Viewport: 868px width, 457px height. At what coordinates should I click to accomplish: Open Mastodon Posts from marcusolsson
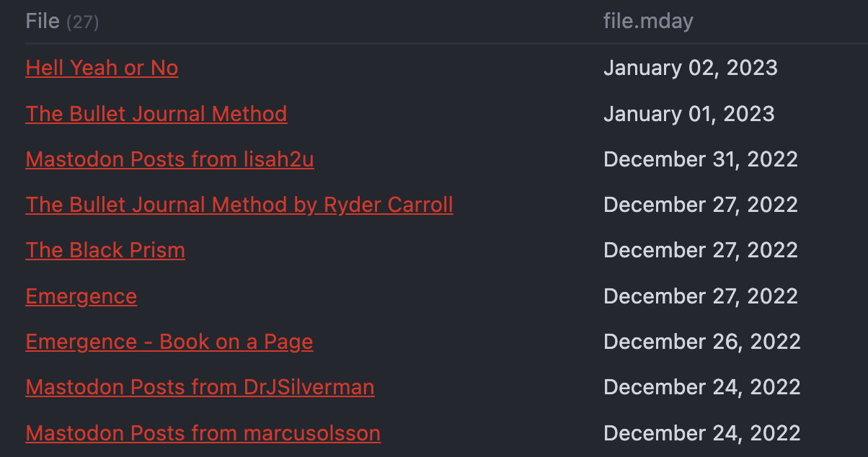[203, 433]
